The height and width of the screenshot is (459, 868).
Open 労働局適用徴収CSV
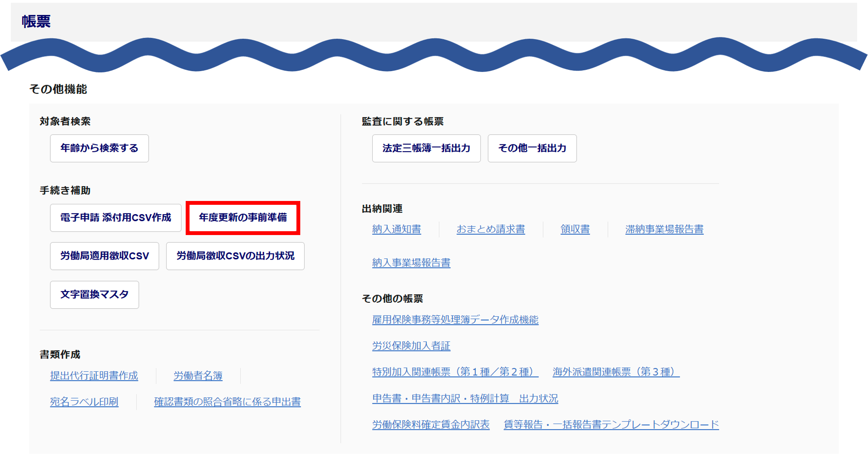point(104,256)
